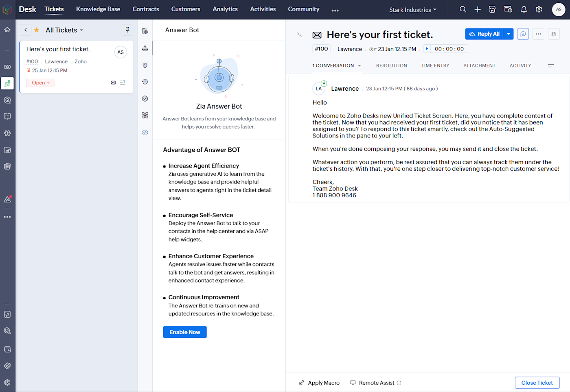570x392 pixels.
Task: Open the layers icon button beside ticket actions
Action: 554,34
